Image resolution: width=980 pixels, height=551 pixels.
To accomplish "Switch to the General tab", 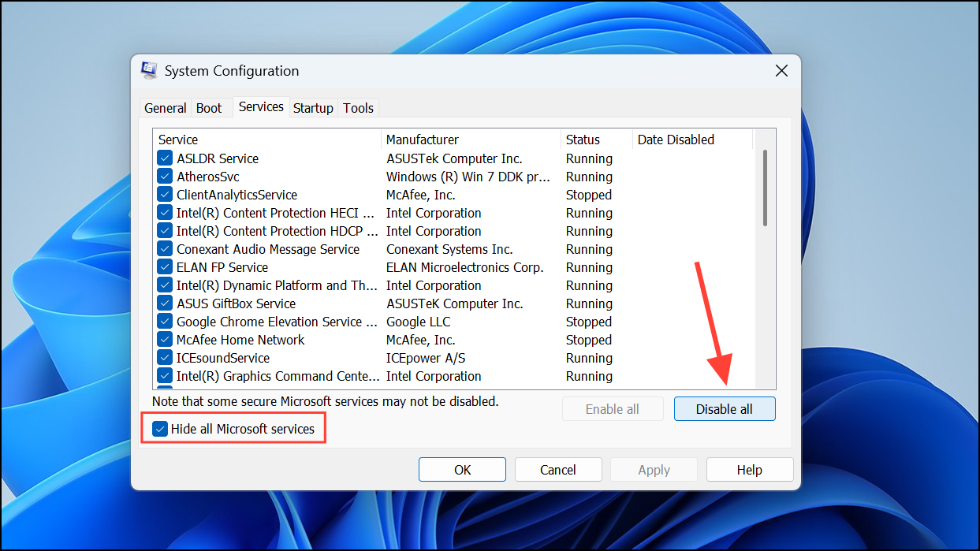I will pos(165,107).
